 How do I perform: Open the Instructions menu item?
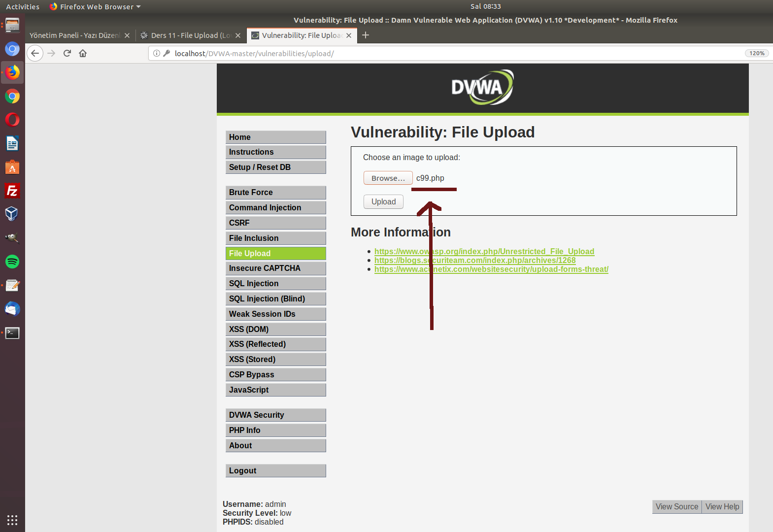[276, 152]
